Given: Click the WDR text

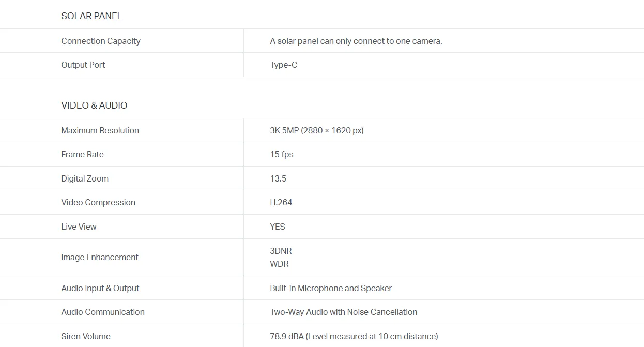Looking at the screenshot, I should (x=279, y=264).
